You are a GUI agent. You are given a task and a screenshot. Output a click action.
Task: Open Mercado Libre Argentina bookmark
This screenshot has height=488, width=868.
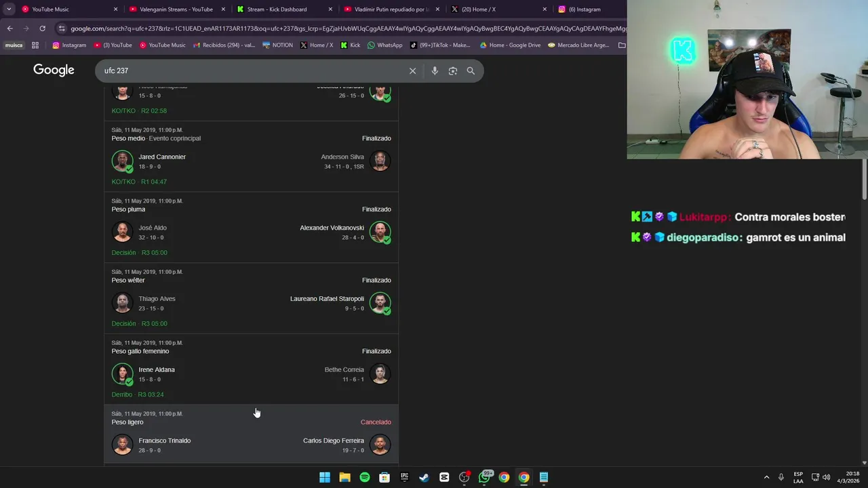pos(578,45)
